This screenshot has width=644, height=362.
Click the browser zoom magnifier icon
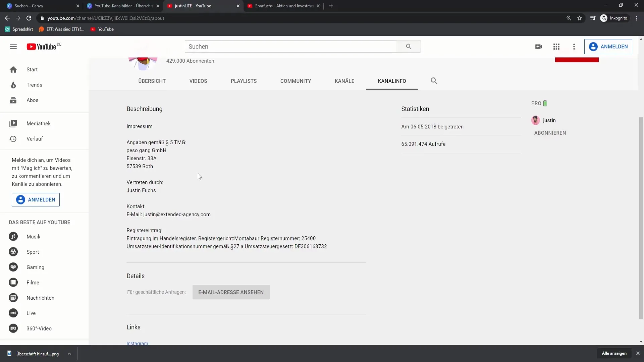[x=569, y=18]
